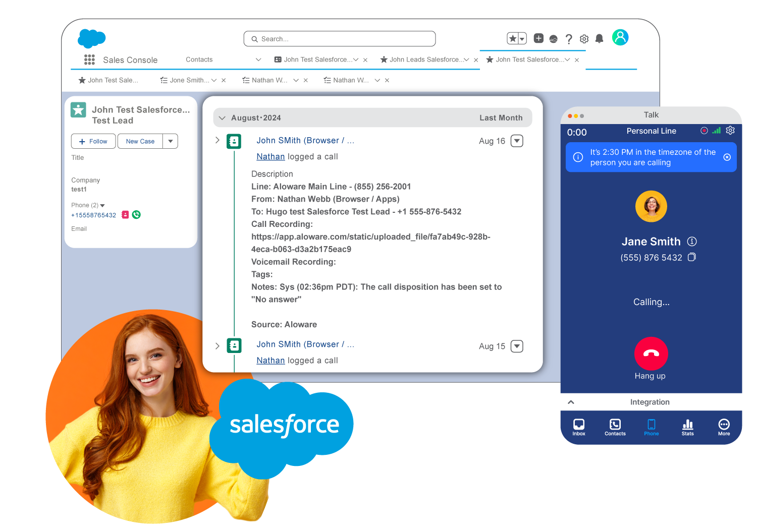
Task: Click signal strength bars icon
Action: pos(717,130)
